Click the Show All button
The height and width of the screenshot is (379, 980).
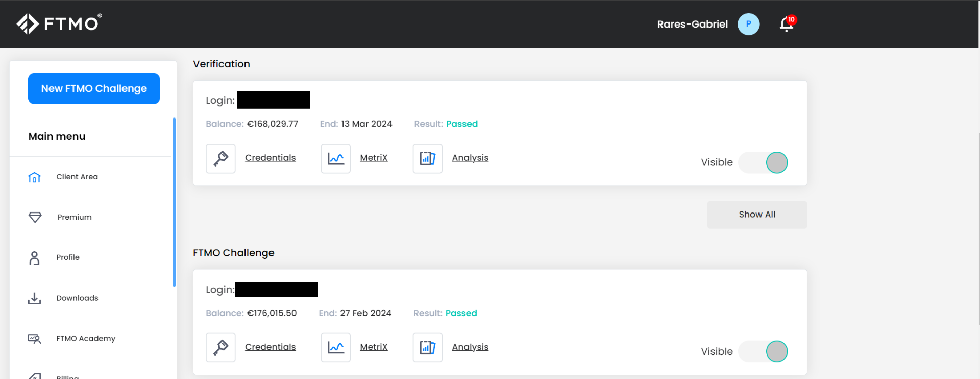(x=757, y=215)
